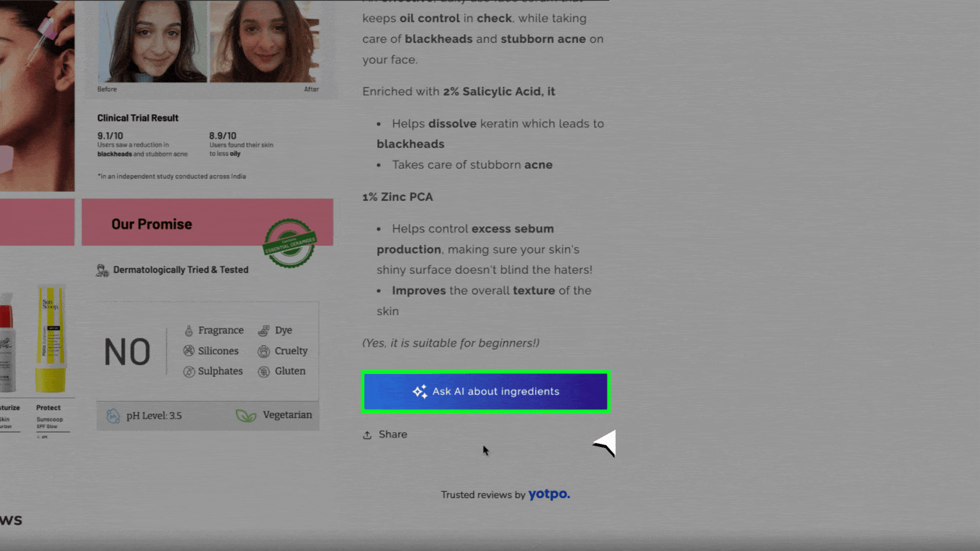The width and height of the screenshot is (980, 551).
Task: Click the Dermatologically Tried and Tested icon
Action: point(102,270)
